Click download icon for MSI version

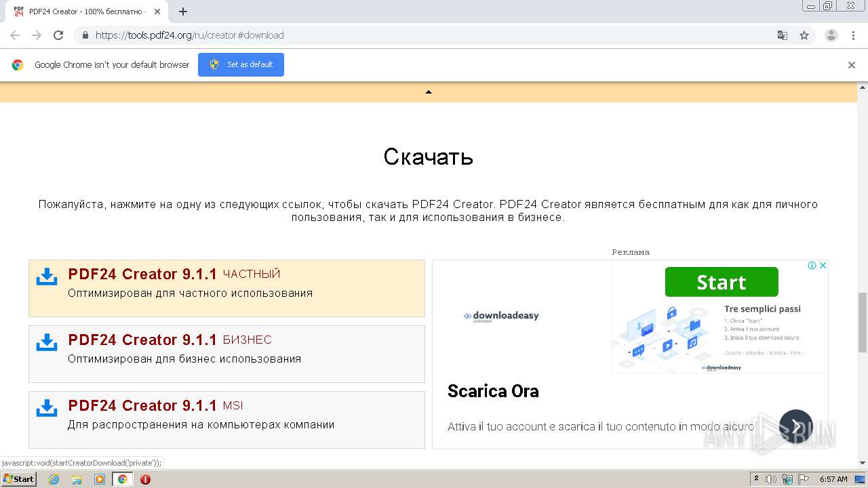[47, 408]
